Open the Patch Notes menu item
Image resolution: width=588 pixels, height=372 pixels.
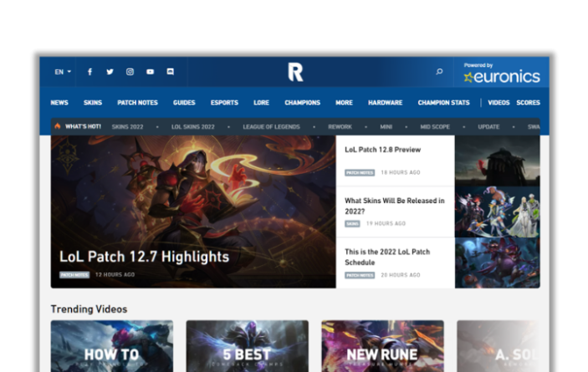(137, 103)
